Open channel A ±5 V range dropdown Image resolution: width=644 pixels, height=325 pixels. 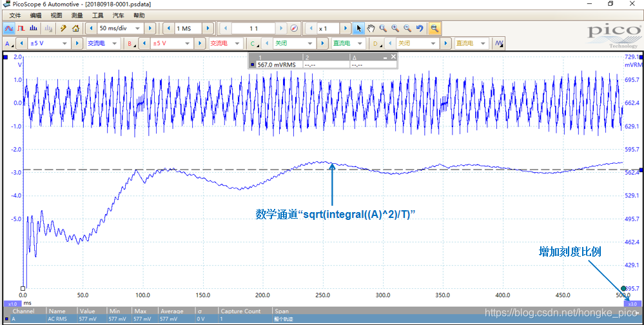point(64,43)
